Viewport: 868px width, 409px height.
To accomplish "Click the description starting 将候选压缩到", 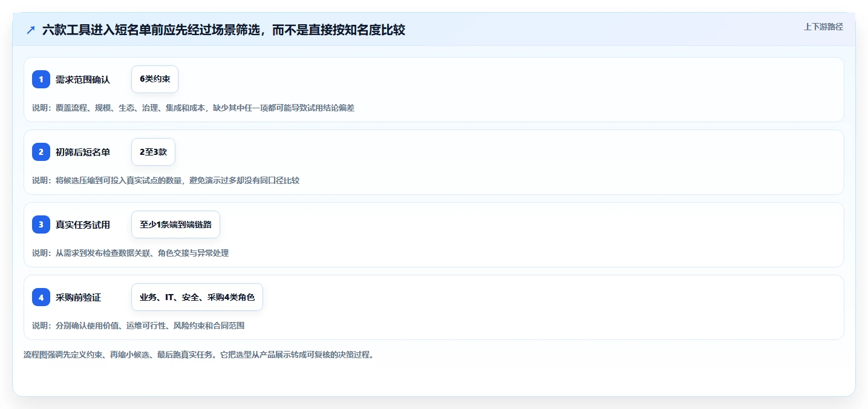I will [166, 180].
